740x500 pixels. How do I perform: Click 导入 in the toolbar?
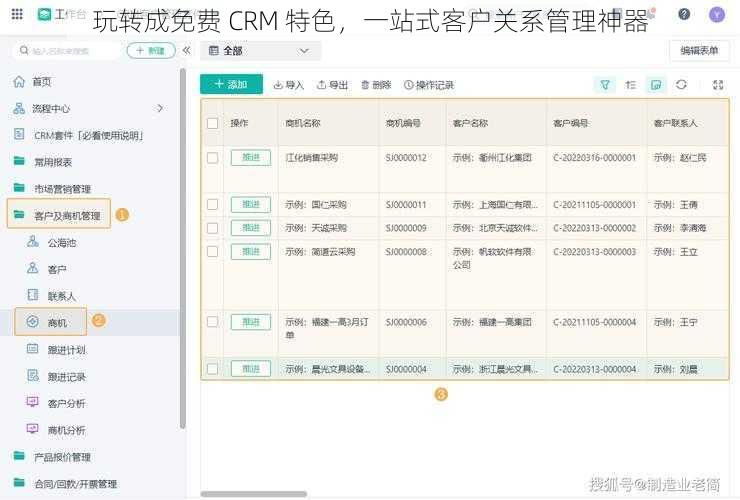pyautogui.click(x=289, y=85)
